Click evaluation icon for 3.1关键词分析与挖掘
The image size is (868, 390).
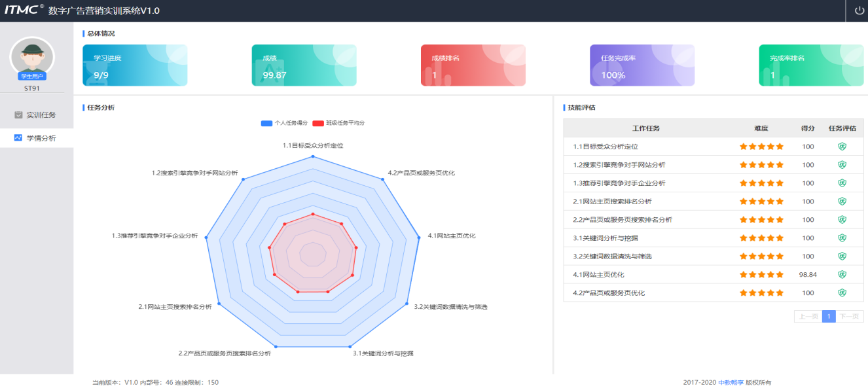pyautogui.click(x=842, y=238)
